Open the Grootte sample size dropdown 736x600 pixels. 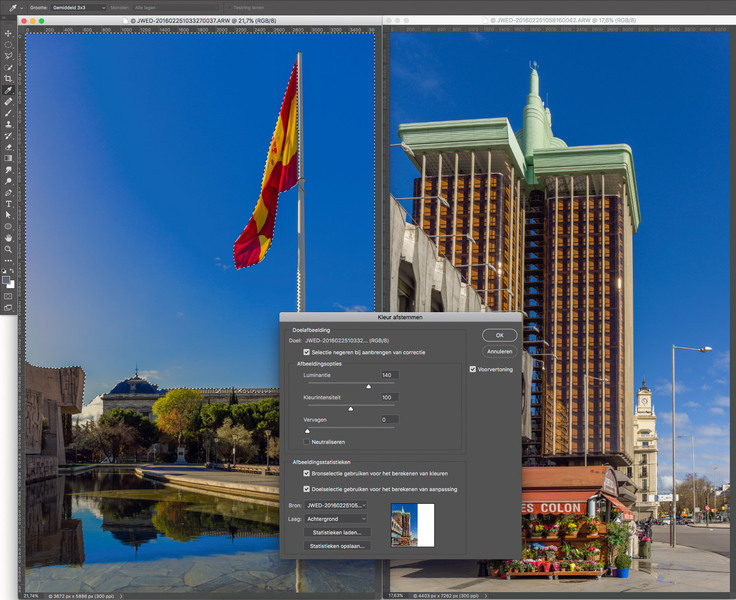pos(78,8)
